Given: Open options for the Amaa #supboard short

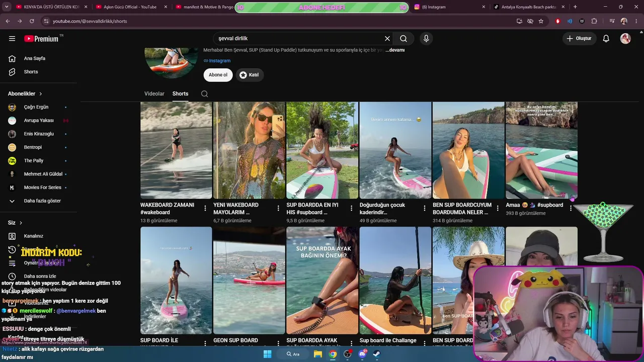Looking at the screenshot, I should (x=571, y=208).
